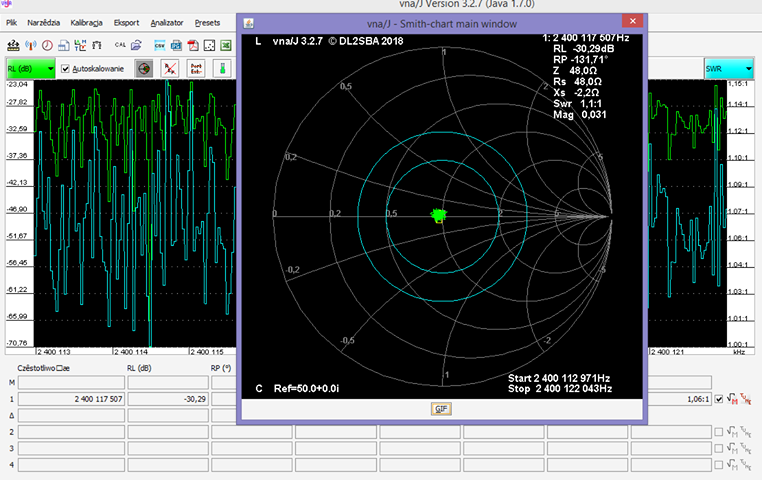
Task: Open the Eksport menu
Action: pos(126,23)
